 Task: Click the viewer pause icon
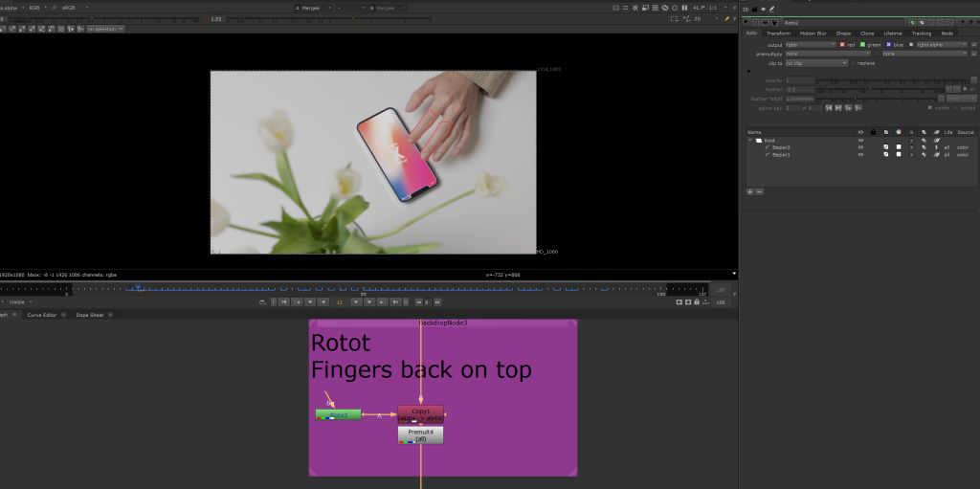(685, 8)
